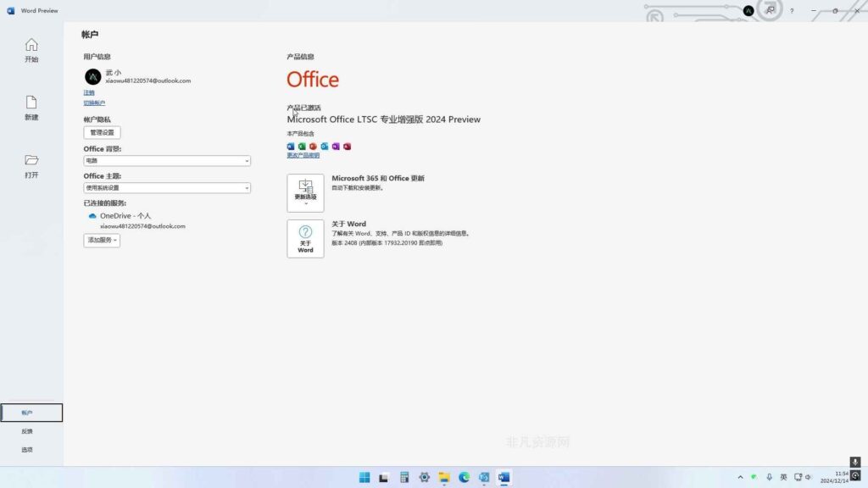The image size is (868, 488).
Task: Click the Word product icon
Action: [x=291, y=146]
